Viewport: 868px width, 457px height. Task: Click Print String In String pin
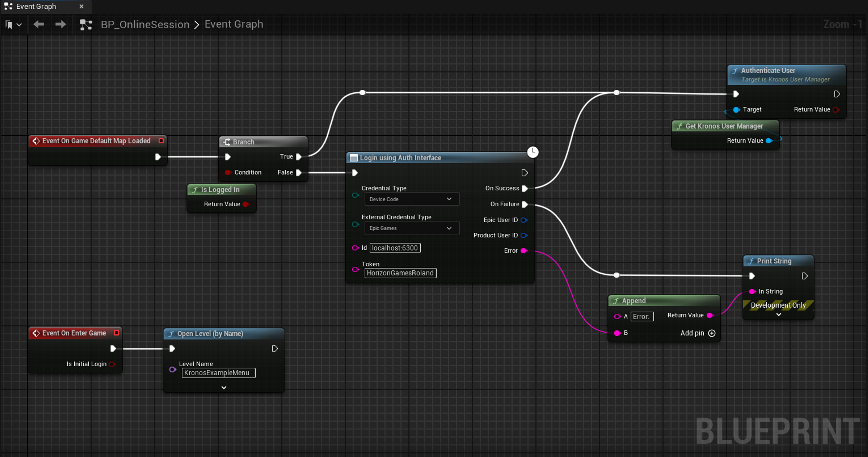tap(752, 291)
